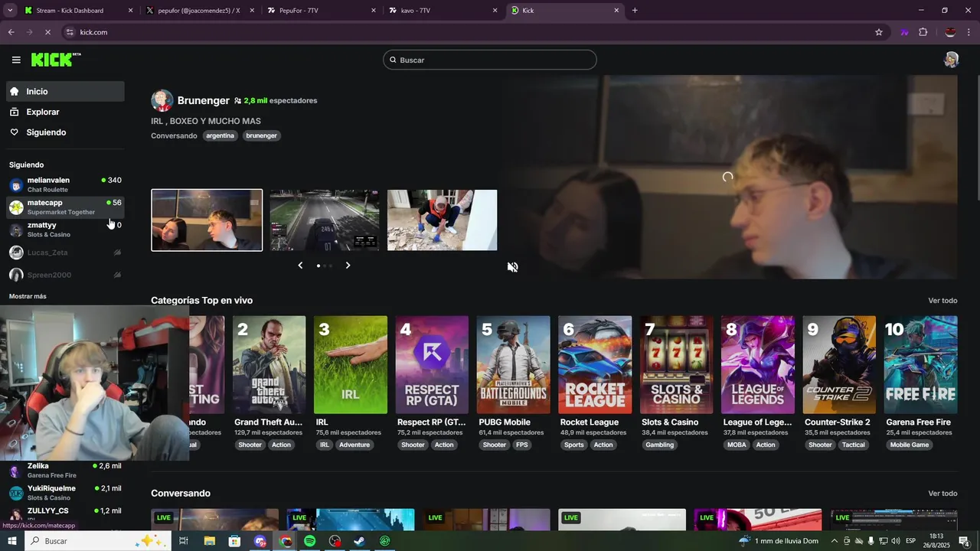
Task: Select the argentina tag
Action: pos(220,135)
